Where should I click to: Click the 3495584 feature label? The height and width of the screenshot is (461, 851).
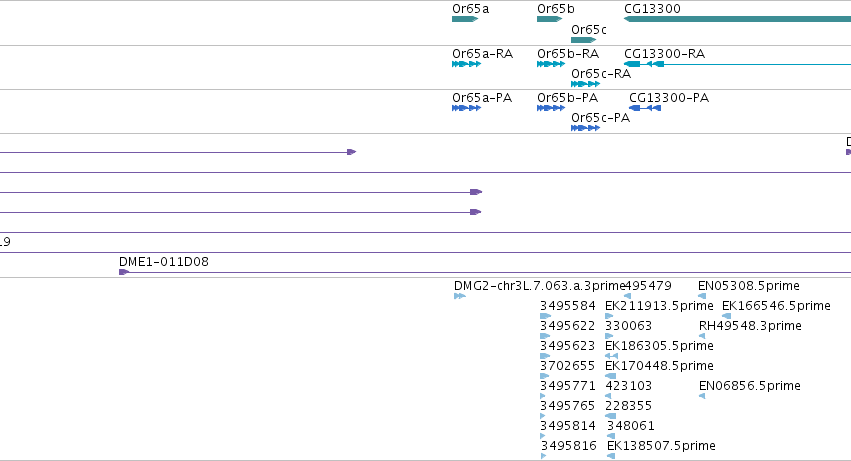[x=568, y=306]
